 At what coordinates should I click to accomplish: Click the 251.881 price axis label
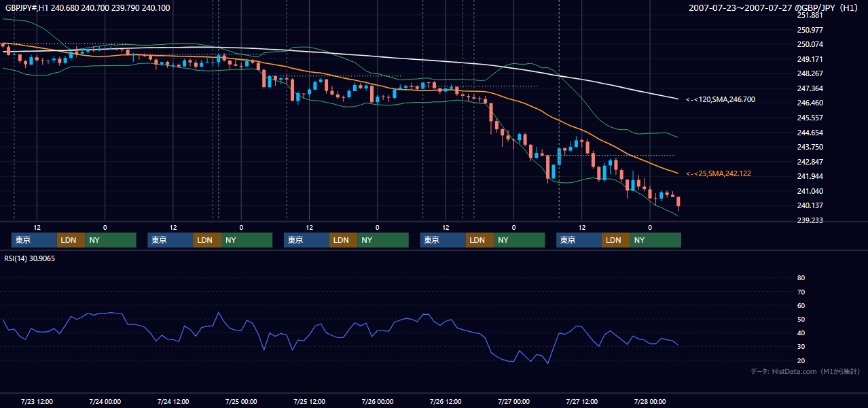[810, 15]
